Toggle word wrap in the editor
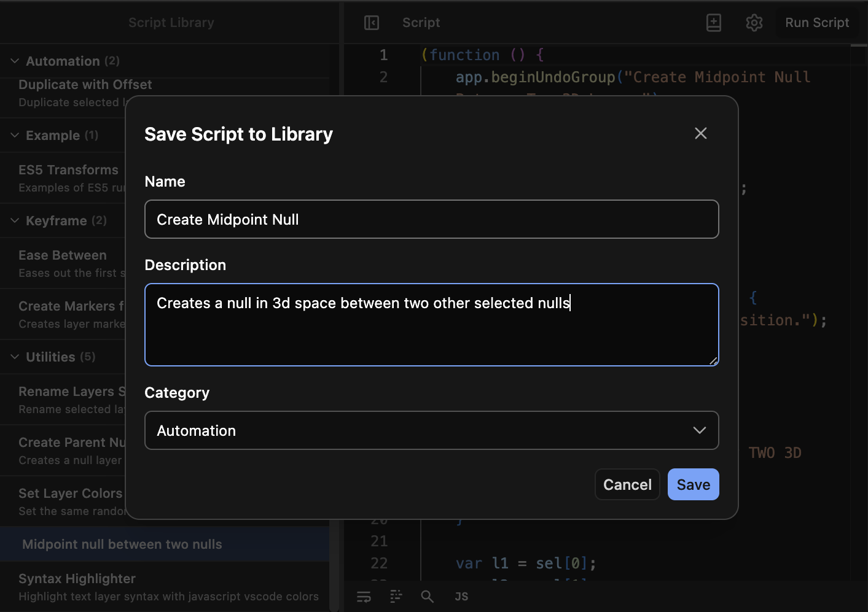Screen dimensions: 868x612 click(x=364, y=596)
